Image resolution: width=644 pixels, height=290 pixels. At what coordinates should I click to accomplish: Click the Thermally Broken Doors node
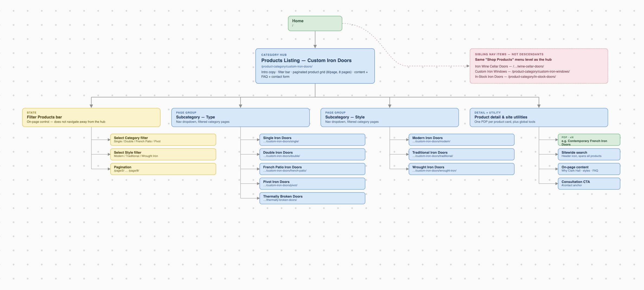pyautogui.click(x=312, y=198)
